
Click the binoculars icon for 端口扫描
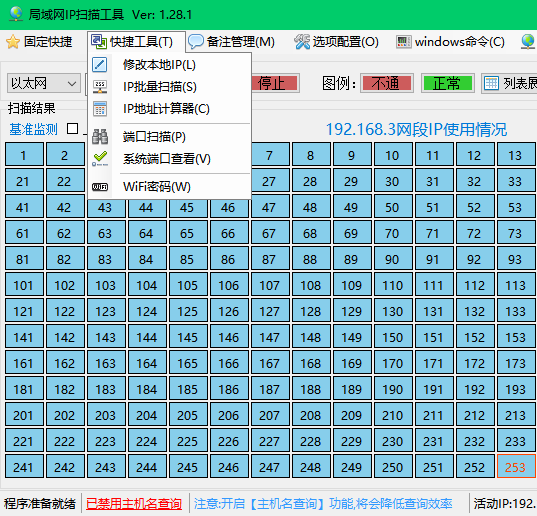pos(100,137)
